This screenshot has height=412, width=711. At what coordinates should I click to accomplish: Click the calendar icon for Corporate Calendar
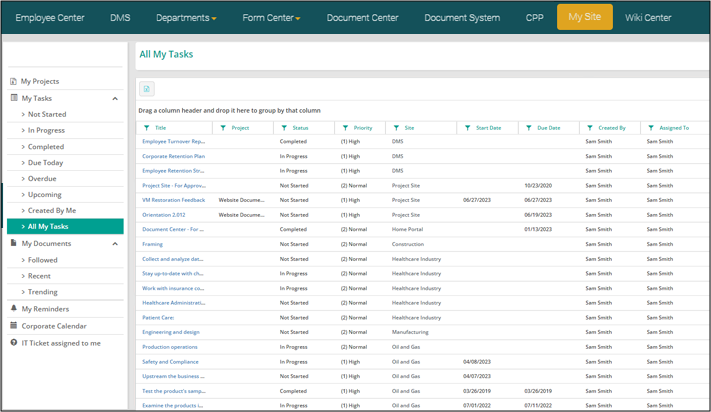[14, 326]
